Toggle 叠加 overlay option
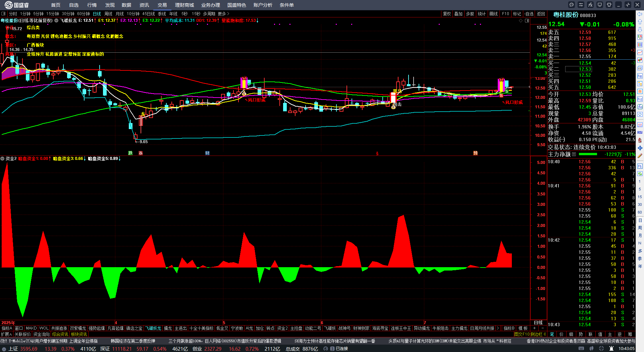This screenshot has width=644, height=352. pos(458,14)
